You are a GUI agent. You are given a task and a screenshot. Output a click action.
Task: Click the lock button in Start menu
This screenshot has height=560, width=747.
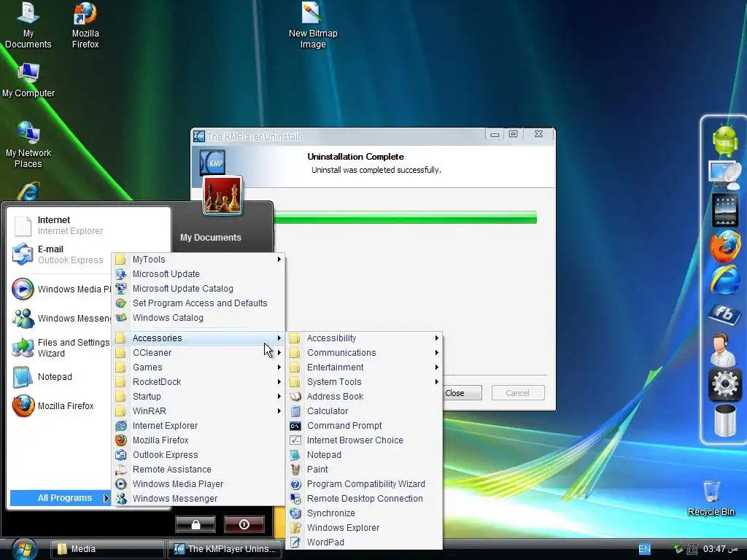[x=196, y=524]
